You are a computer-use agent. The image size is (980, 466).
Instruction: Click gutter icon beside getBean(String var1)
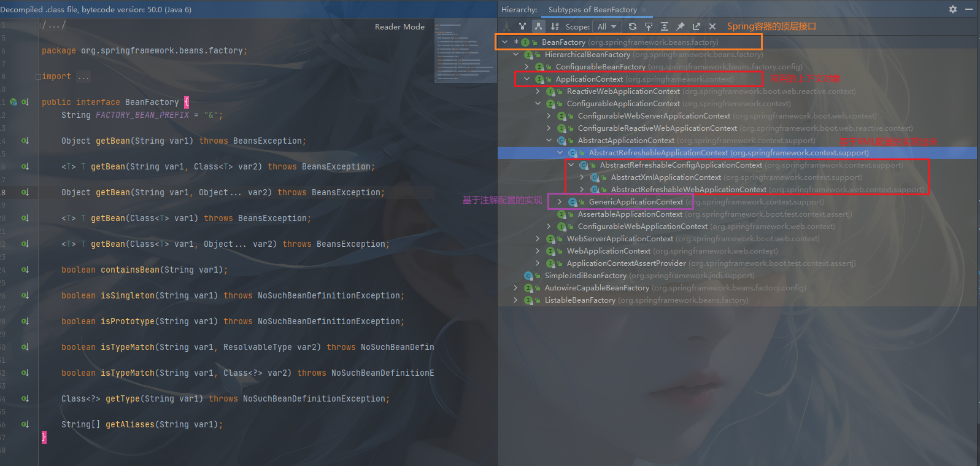25,141
